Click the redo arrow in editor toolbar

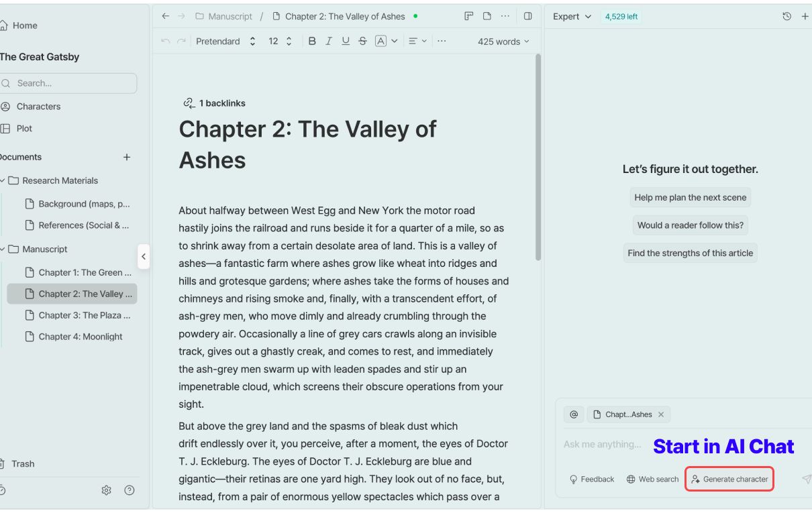[181, 41]
